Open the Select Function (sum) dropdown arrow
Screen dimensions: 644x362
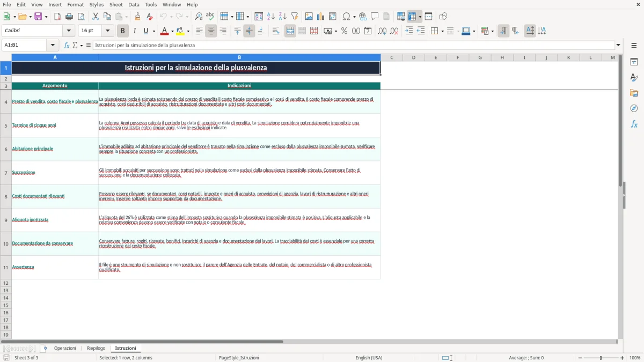point(82,45)
